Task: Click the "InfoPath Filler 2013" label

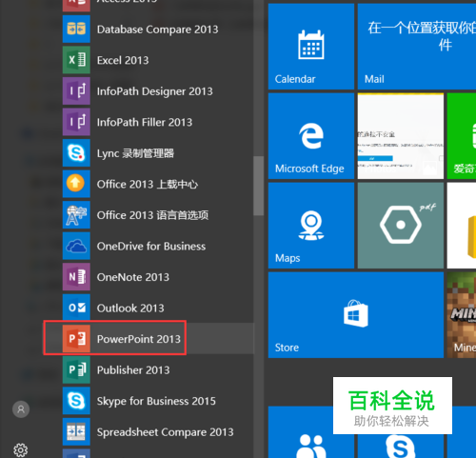Action: pyautogui.click(x=145, y=122)
